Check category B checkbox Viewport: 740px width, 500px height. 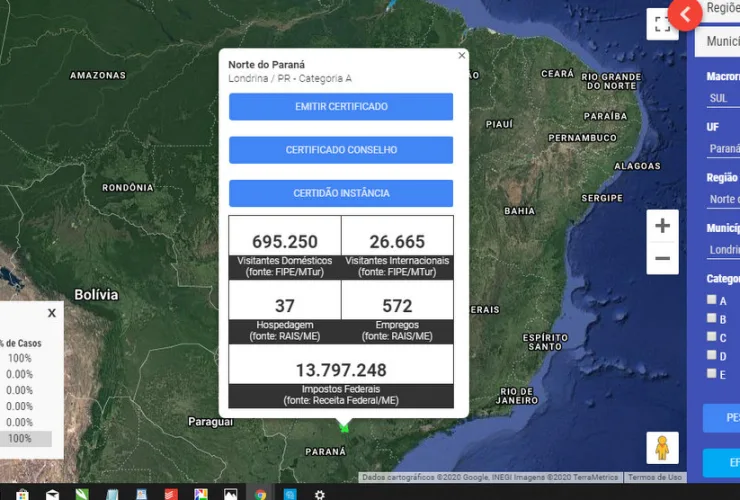pos(711,318)
